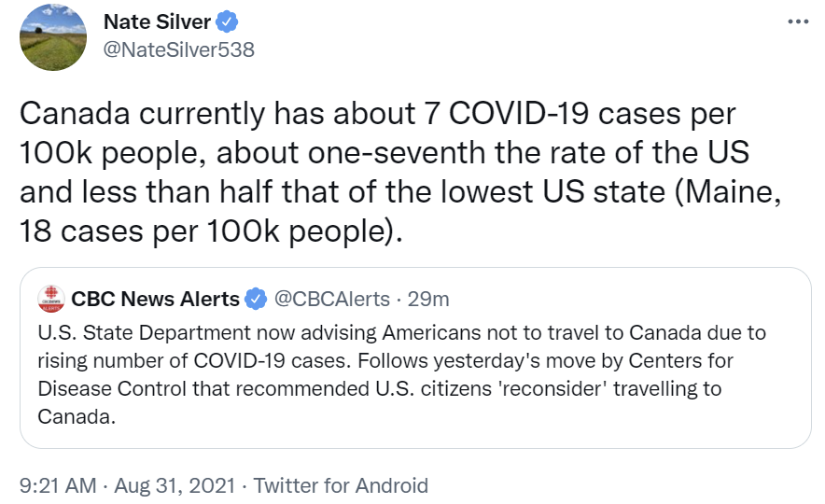Screen dimensions: 825x504
Task: Open the quoted tweet about State Department advisory
Action: point(415,357)
